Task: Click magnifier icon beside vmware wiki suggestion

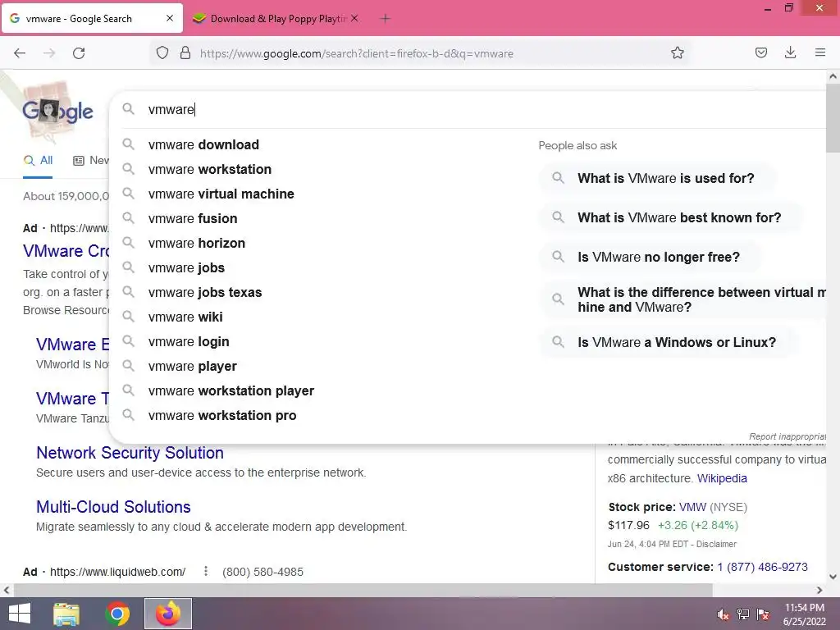Action: click(x=128, y=316)
